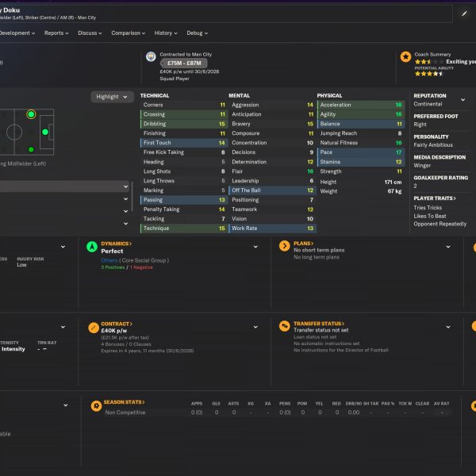Click the Tries Tricks trait
The height and width of the screenshot is (476, 476).
(x=428, y=208)
